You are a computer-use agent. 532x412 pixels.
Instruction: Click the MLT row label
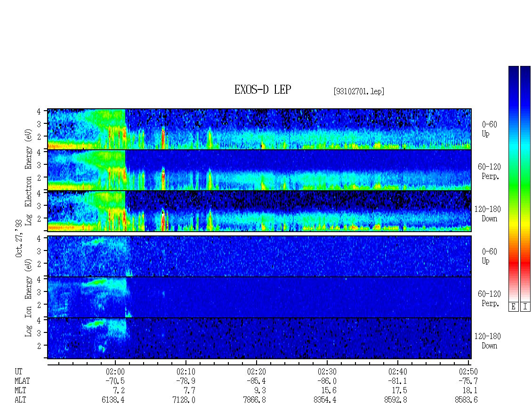tap(20, 391)
